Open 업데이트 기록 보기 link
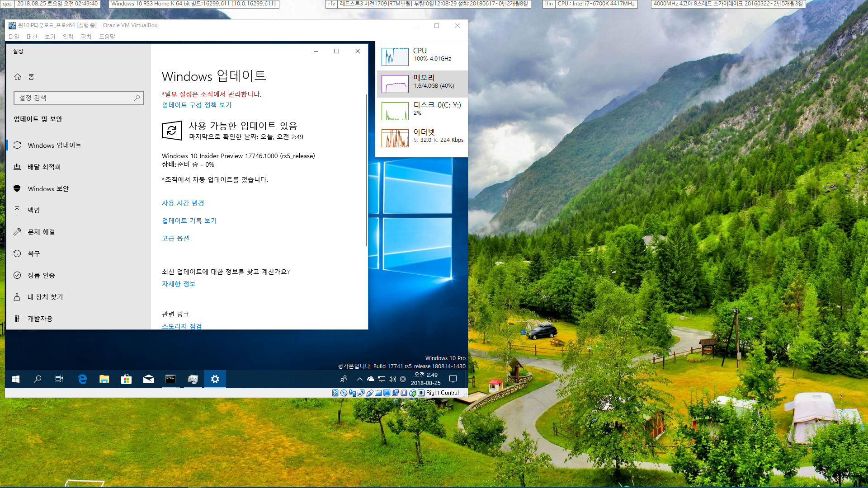The height and width of the screenshot is (488, 868). pos(189,221)
